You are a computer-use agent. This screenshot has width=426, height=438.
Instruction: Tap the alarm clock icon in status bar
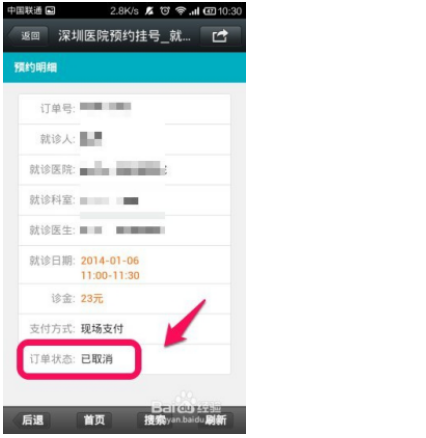coord(165,11)
